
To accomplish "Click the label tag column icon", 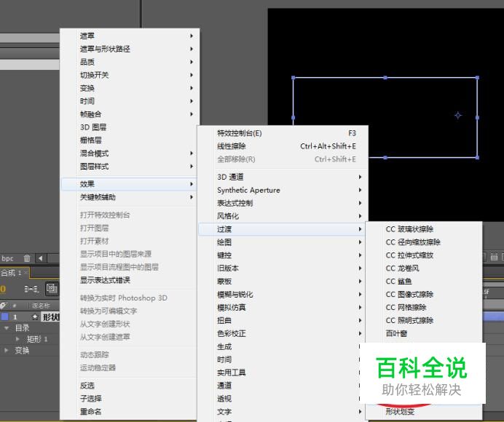I will pyautogui.click(x=3, y=305).
